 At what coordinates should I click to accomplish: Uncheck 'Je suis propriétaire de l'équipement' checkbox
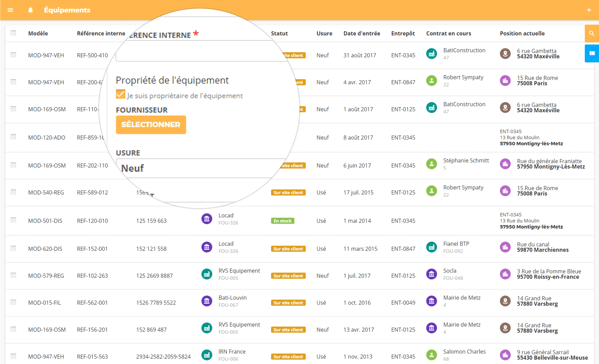120,94
